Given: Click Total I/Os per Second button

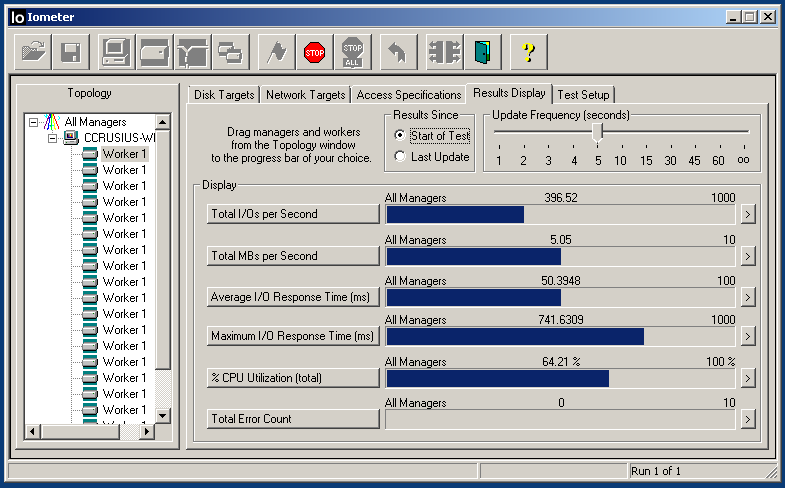Looking at the screenshot, I should (x=293, y=214).
